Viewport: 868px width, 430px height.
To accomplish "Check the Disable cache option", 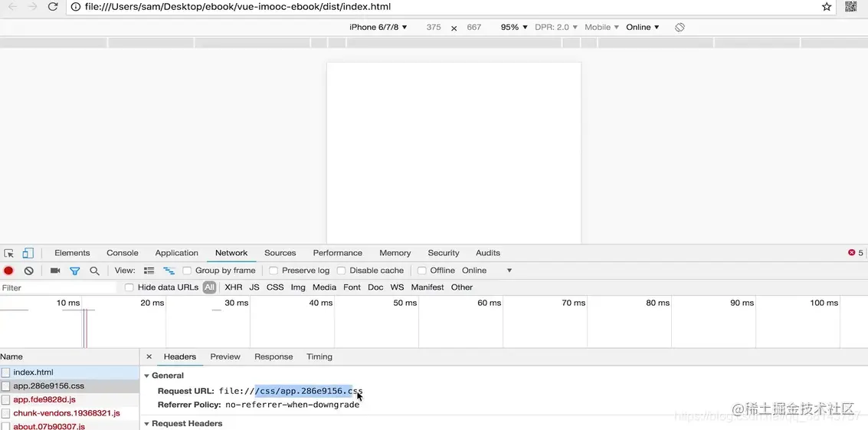I will point(342,271).
